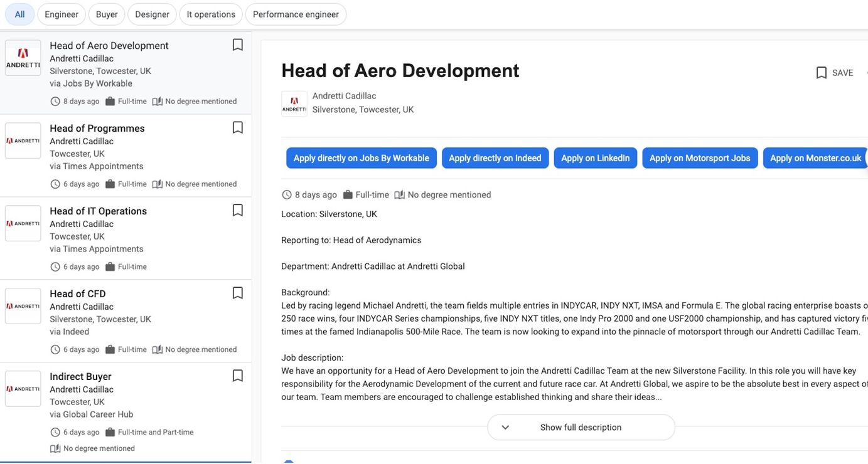Bookmark the Indirect Buyer listing

pos(238,376)
